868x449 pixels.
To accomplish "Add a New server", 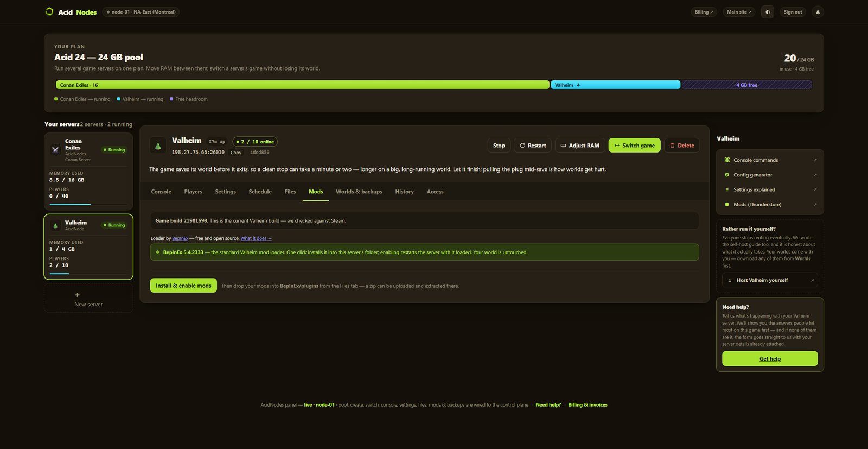I will point(88,299).
